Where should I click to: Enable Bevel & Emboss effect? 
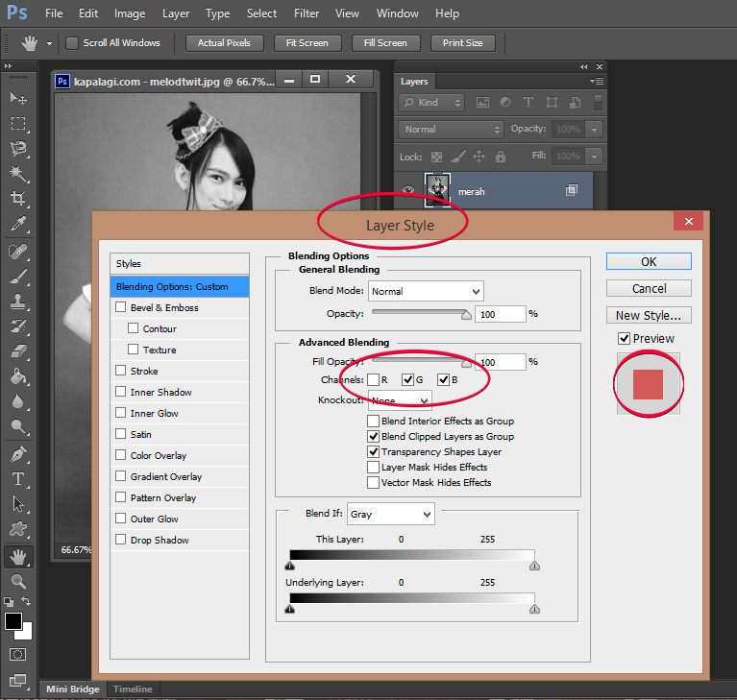click(121, 307)
